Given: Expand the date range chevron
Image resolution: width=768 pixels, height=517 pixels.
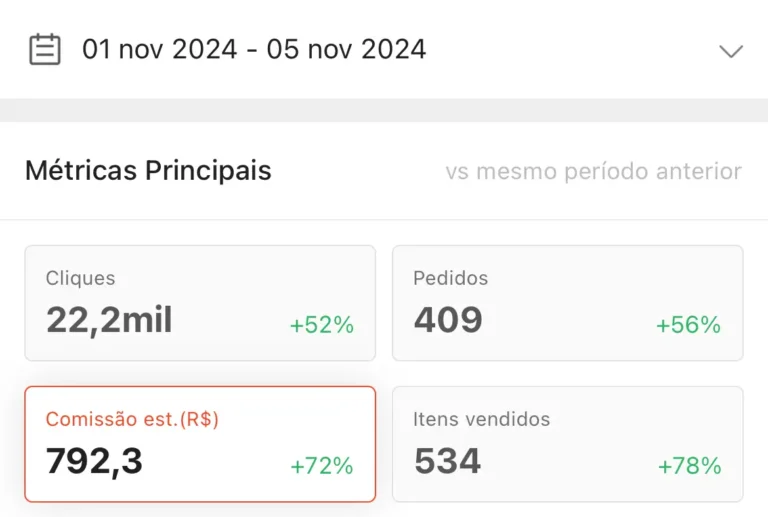Looking at the screenshot, I should tap(731, 50).
